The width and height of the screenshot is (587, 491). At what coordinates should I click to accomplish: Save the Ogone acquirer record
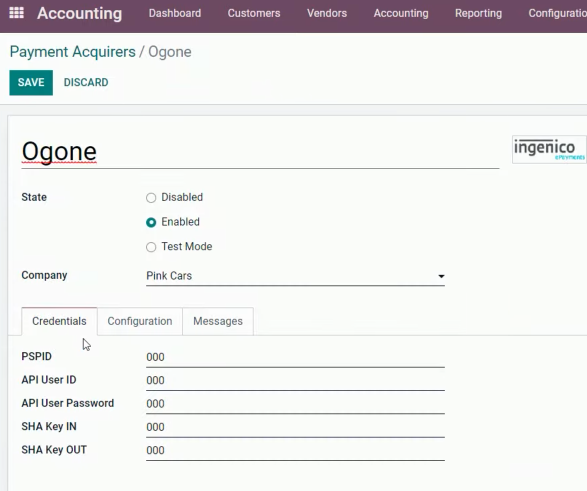(31, 82)
